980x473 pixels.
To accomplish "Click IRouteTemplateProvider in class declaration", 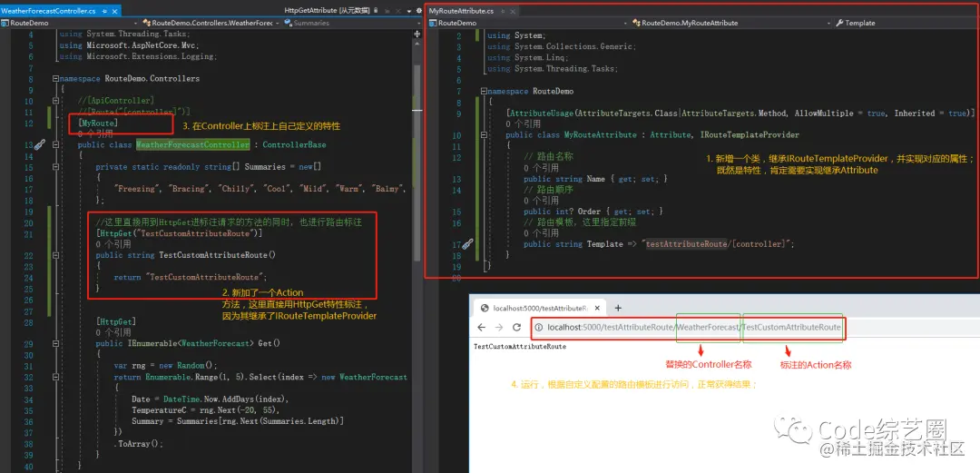I will point(750,134).
